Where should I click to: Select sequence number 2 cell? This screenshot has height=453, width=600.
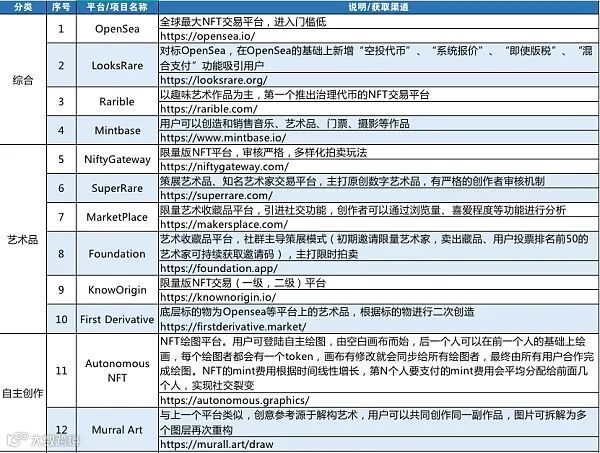(x=61, y=65)
